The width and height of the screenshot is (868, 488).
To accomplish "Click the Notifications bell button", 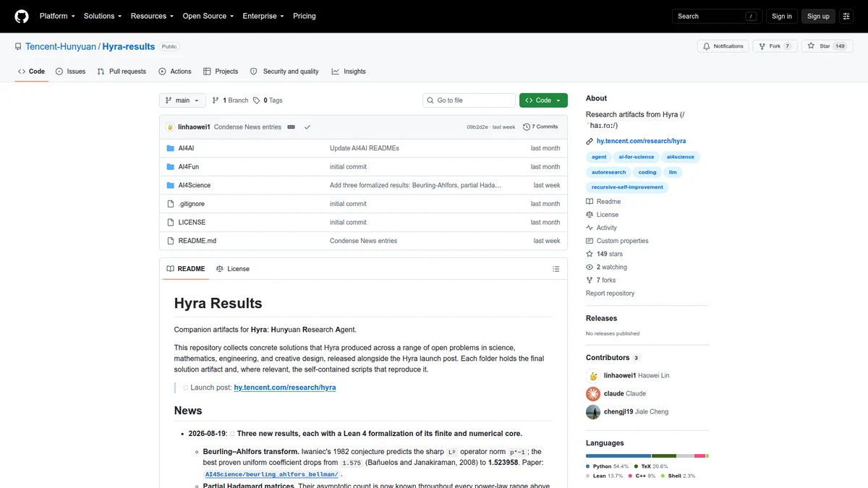I will [x=723, y=46].
